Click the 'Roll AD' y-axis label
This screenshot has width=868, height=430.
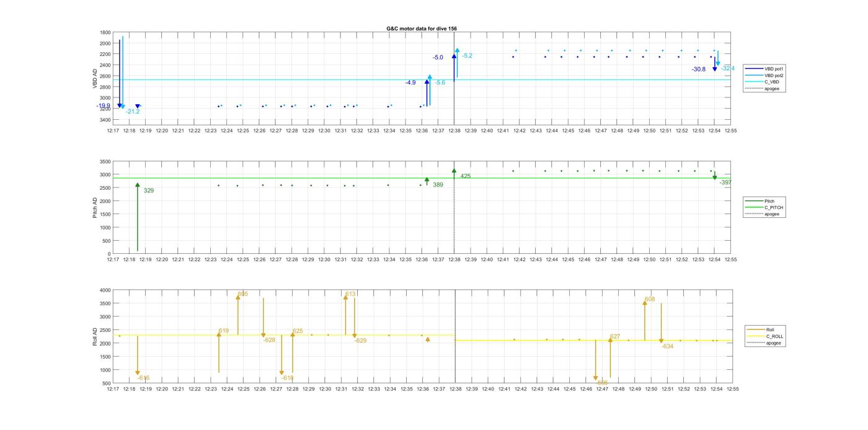pos(95,336)
